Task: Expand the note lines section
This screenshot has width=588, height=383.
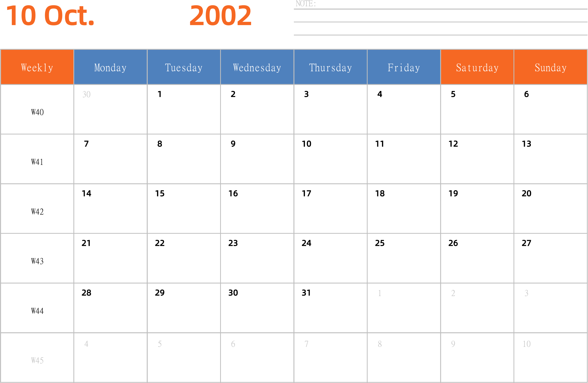Action: click(435, 19)
